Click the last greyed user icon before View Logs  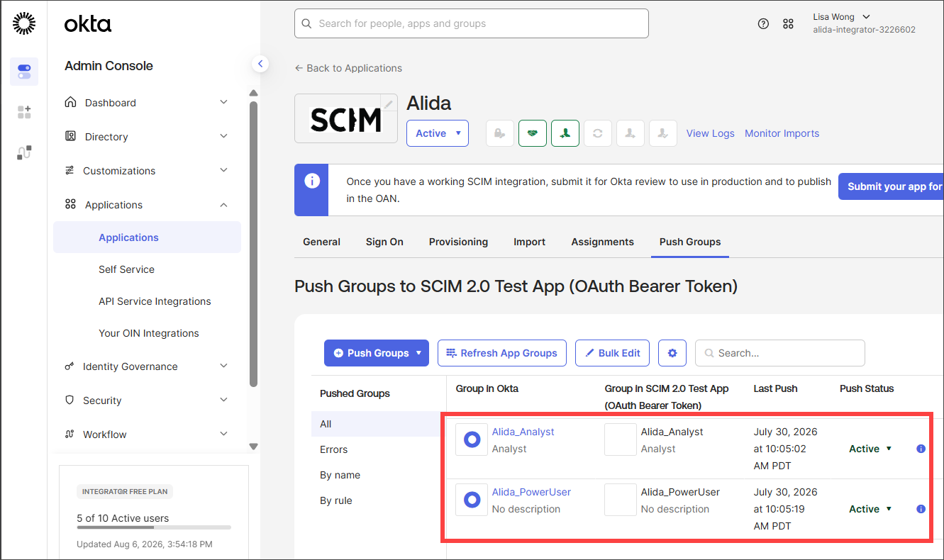(663, 133)
